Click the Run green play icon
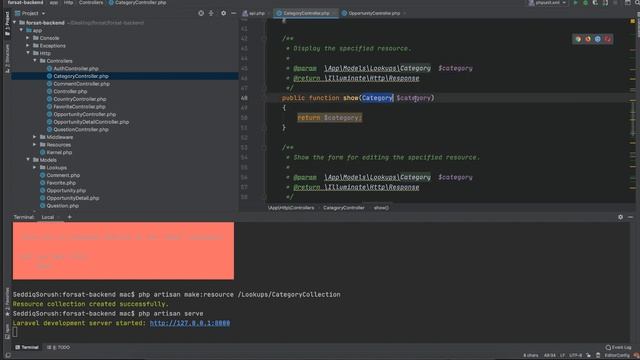This screenshot has width=640, height=360. (x=576, y=3)
